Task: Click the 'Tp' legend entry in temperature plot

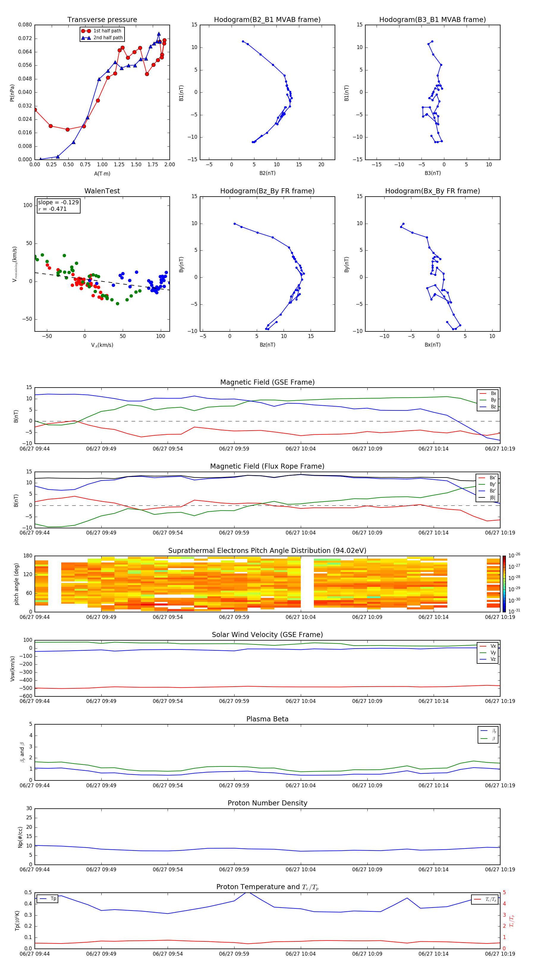Action: tap(47, 899)
